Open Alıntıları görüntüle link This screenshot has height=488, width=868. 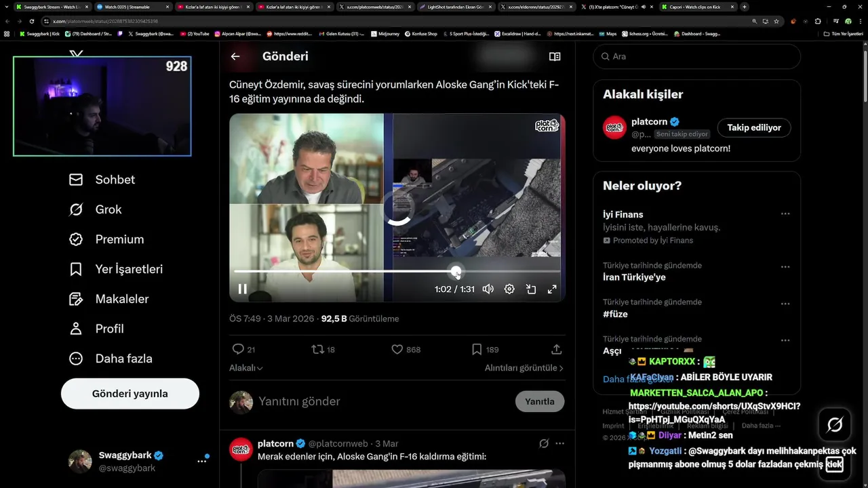[x=524, y=368]
